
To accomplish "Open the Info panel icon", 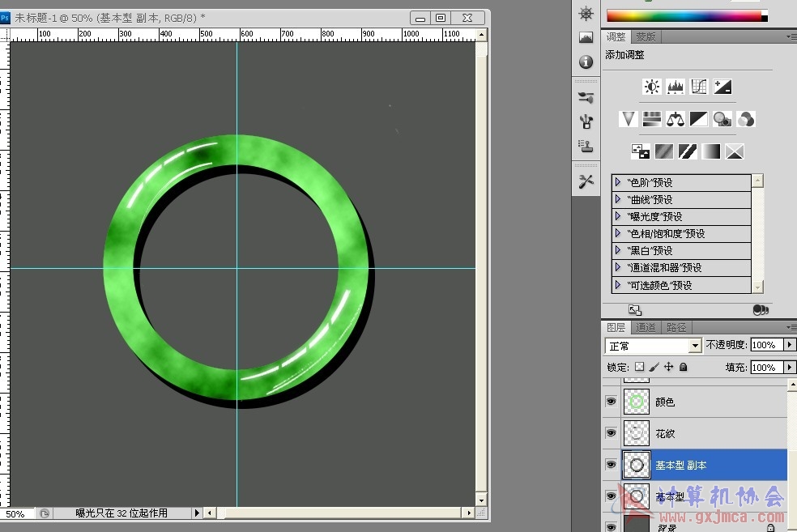I will tap(586, 62).
